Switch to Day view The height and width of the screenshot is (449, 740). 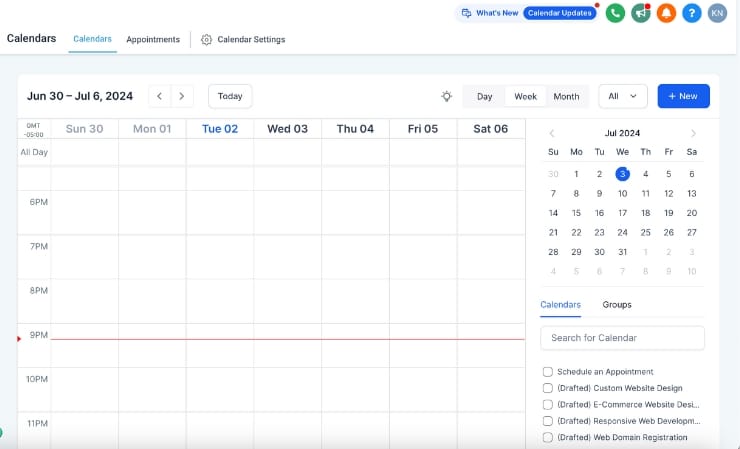tap(484, 97)
